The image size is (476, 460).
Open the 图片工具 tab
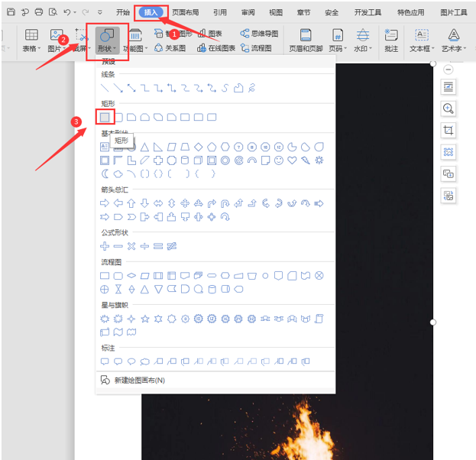pos(454,12)
